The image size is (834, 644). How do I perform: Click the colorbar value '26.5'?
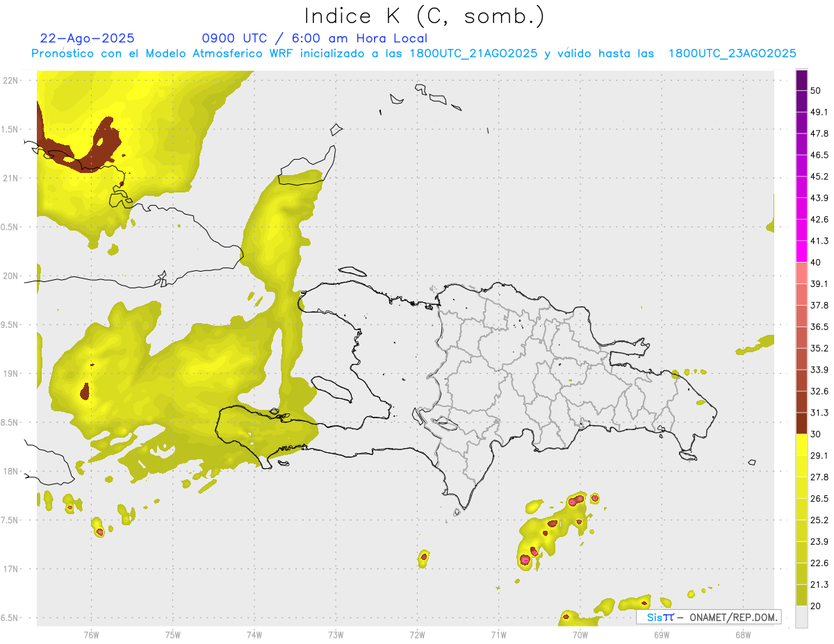coord(819,498)
